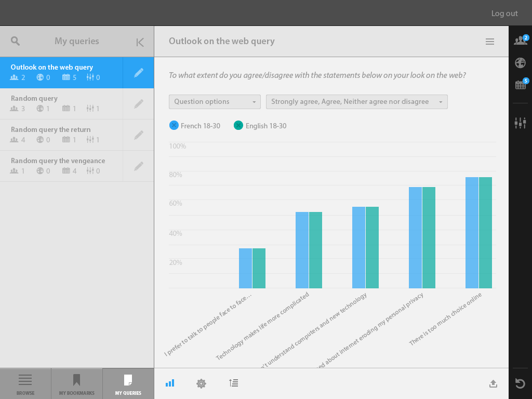532x399 pixels.
Task: Edit the Random query the return entry
Action: (x=138, y=135)
